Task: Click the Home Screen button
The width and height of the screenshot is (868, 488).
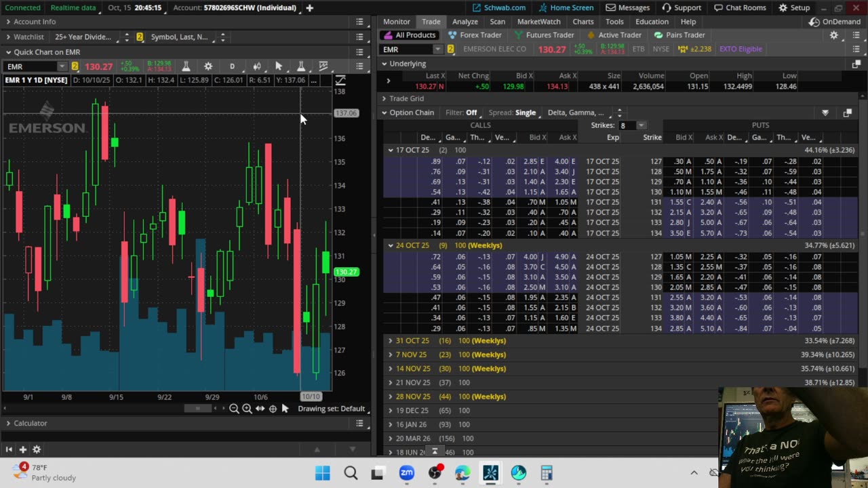Action: [567, 7]
